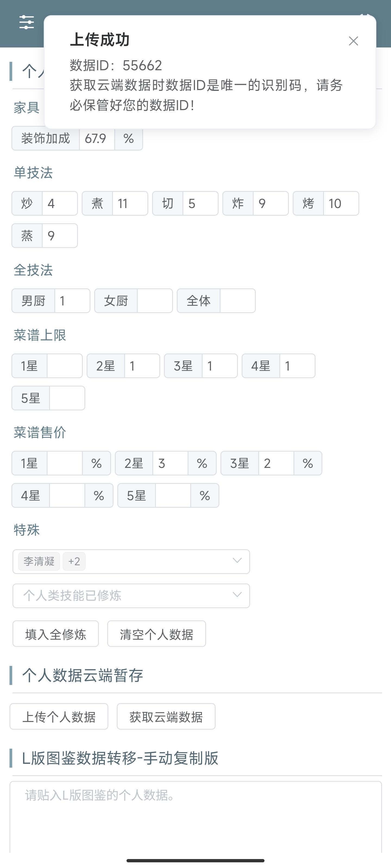Click the 填入全修炼 button

pos(56,634)
